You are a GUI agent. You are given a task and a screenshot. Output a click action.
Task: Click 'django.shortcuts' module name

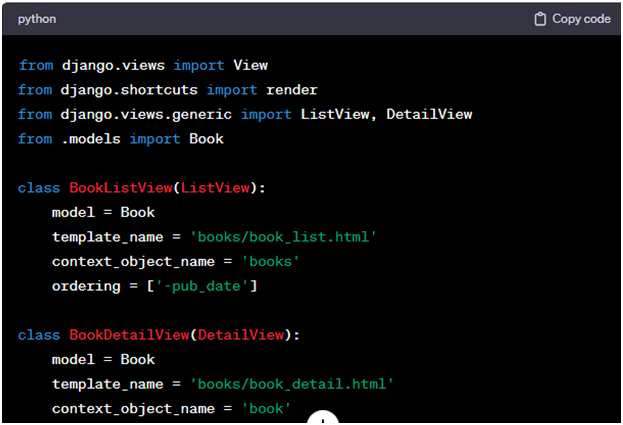[x=129, y=90]
